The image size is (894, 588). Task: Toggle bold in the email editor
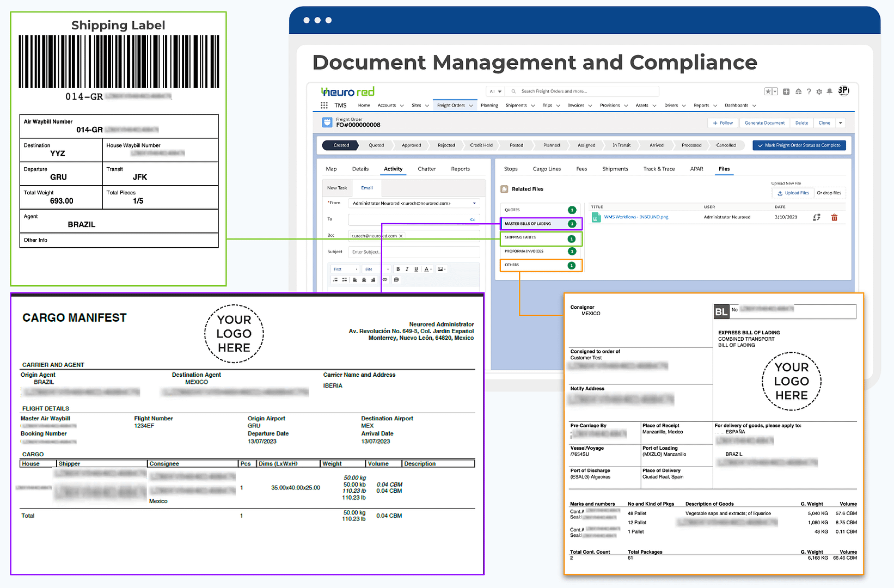click(x=398, y=269)
